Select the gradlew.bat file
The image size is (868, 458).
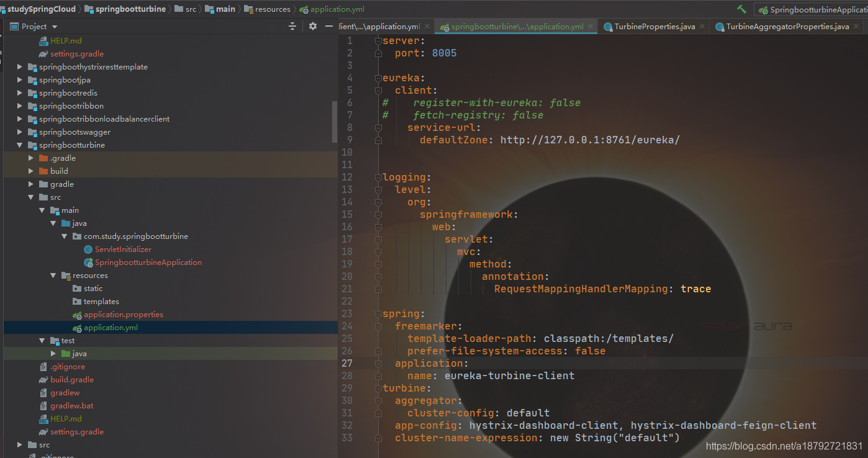[72, 406]
